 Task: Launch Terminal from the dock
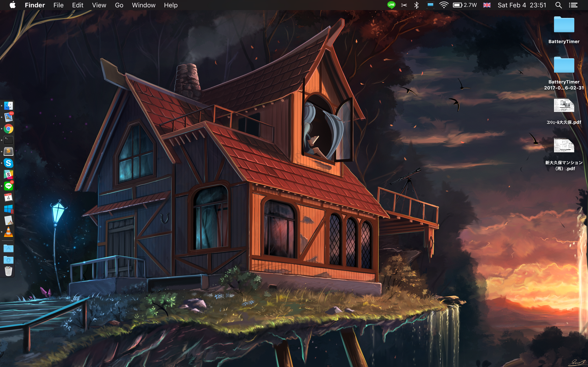[8, 140]
